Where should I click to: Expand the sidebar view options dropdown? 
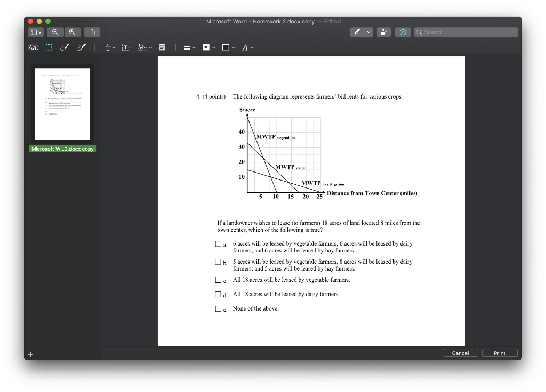[34, 32]
